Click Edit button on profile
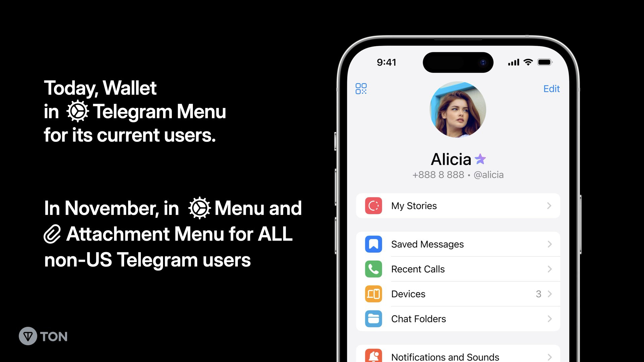 click(x=551, y=88)
